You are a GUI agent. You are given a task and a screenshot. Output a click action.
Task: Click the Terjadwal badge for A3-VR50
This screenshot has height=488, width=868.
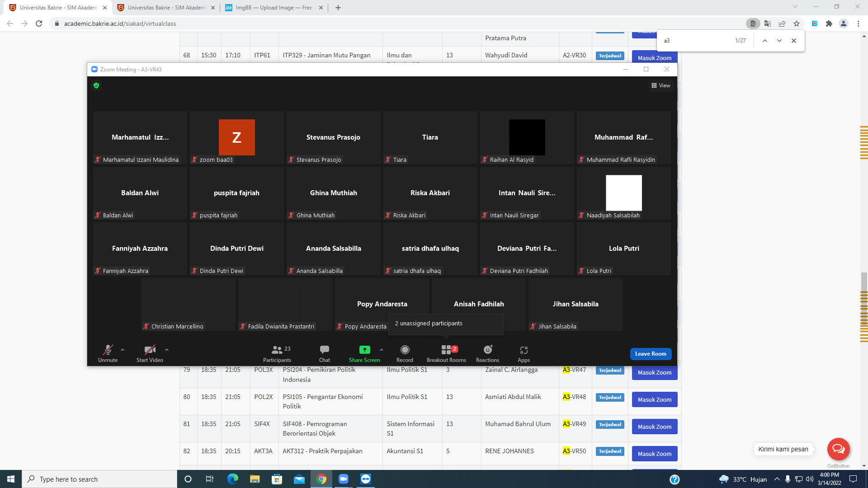tap(610, 451)
